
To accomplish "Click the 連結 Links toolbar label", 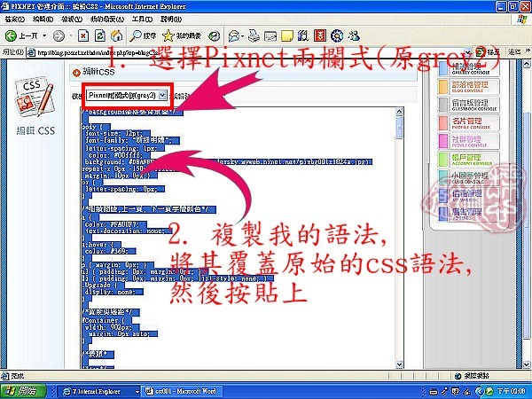I will pyautogui.click(x=514, y=52).
